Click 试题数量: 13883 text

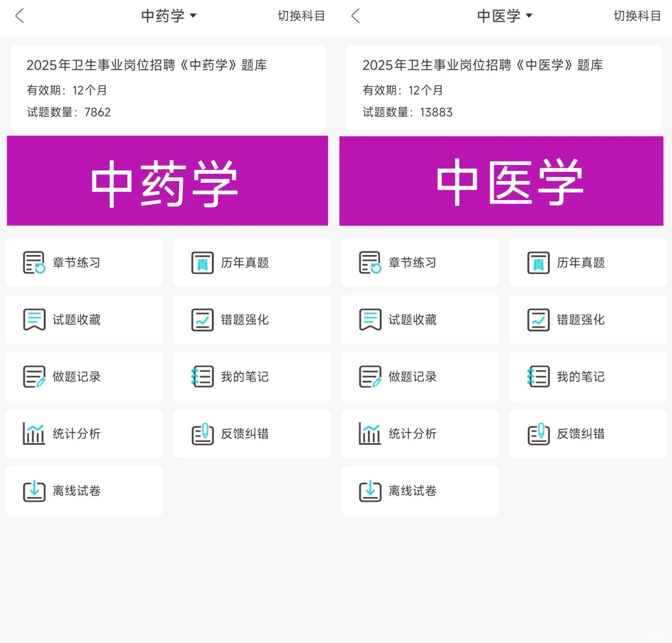408,113
